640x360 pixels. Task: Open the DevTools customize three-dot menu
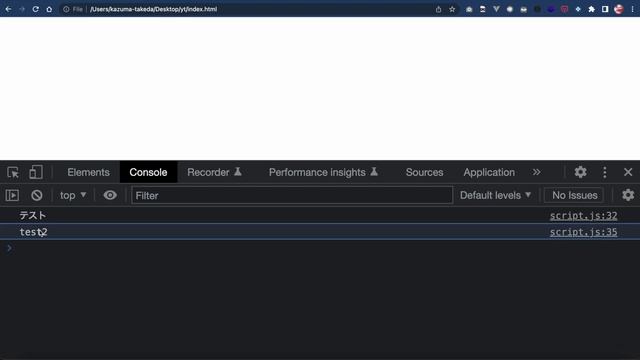click(x=605, y=172)
